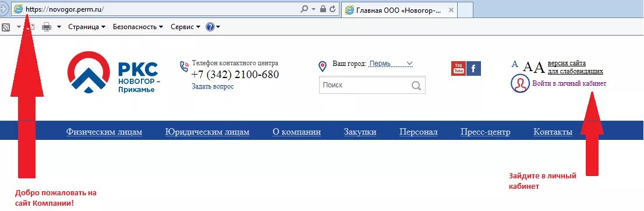The image size is (644, 211).
Task: Open the Сервис menu
Action: pos(185,27)
